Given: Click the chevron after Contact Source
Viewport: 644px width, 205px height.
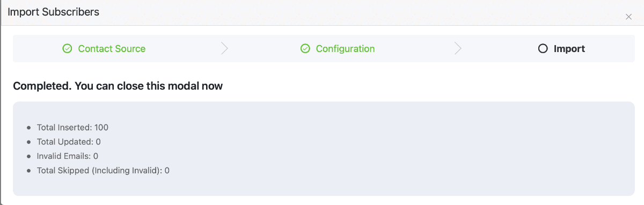Looking at the screenshot, I should [224, 49].
